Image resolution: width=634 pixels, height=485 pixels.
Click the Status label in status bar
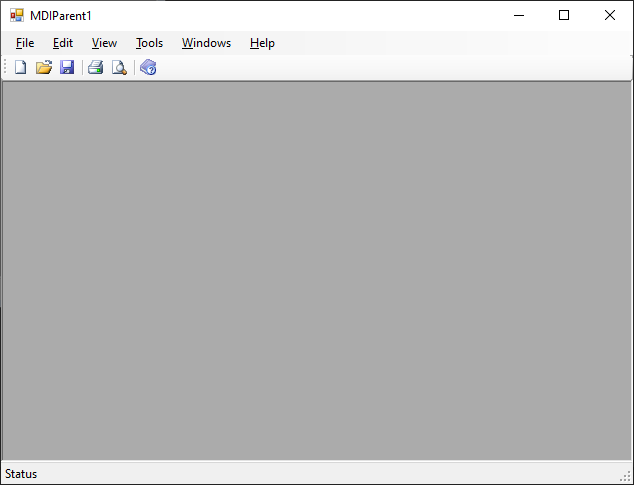(21, 474)
